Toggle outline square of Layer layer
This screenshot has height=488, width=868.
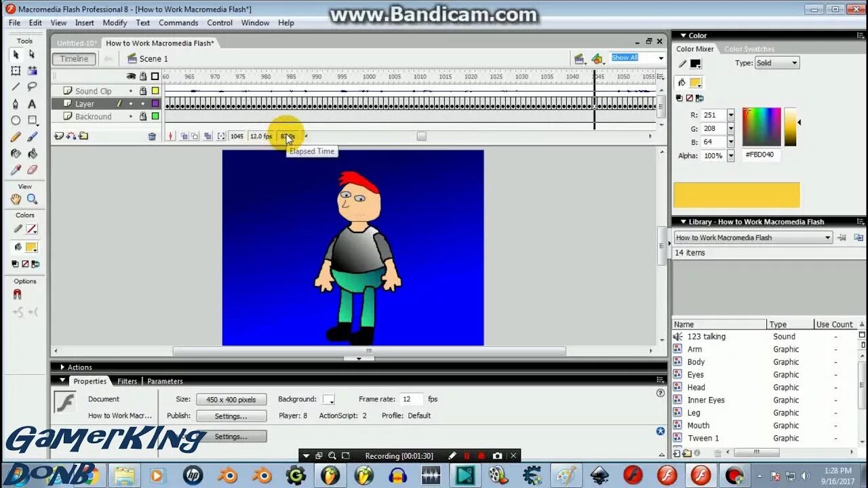[155, 104]
